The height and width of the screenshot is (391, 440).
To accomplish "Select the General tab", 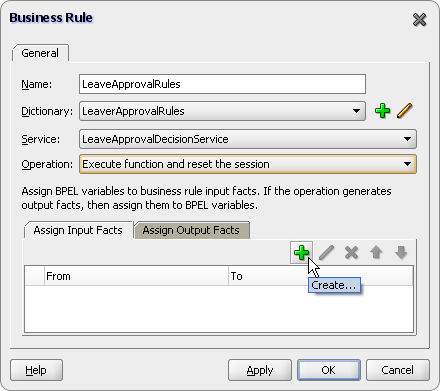I will pyautogui.click(x=40, y=53).
